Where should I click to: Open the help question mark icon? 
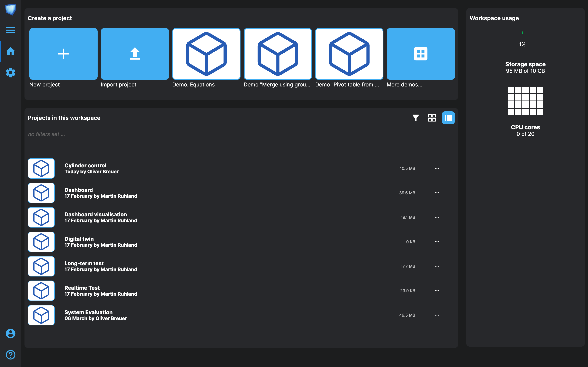coord(10,355)
